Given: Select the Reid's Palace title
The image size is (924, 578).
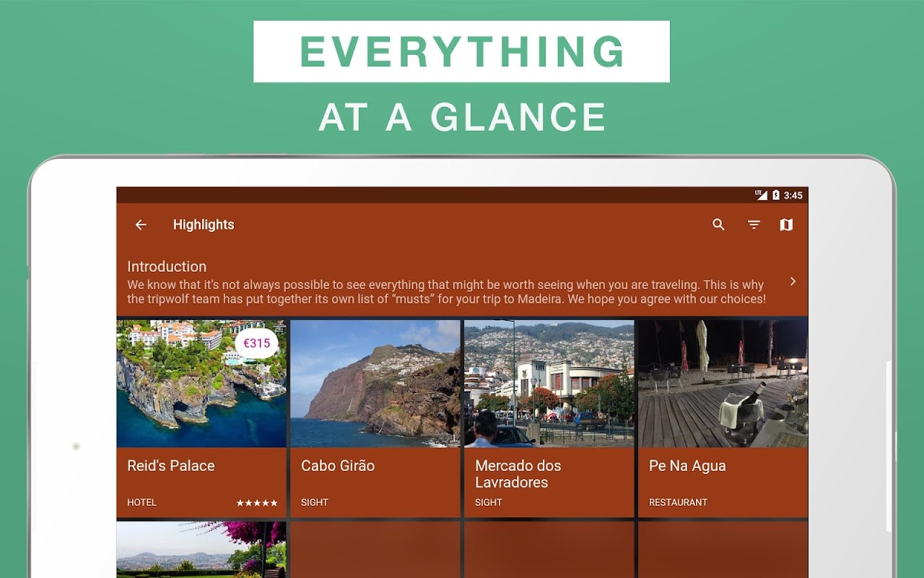Looking at the screenshot, I should 171,466.
